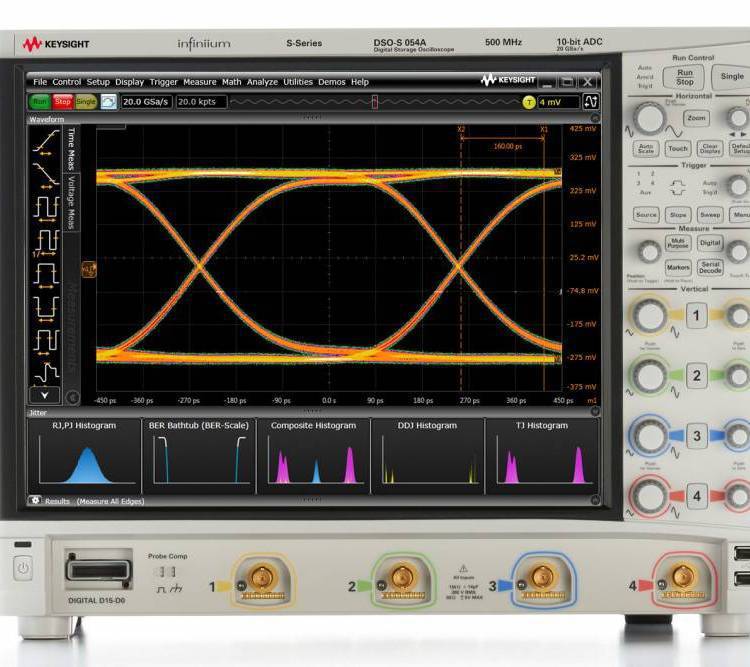Screen dimensions: 750x667
Task: Click the horizontal position marker on timeline
Action: tap(375, 101)
